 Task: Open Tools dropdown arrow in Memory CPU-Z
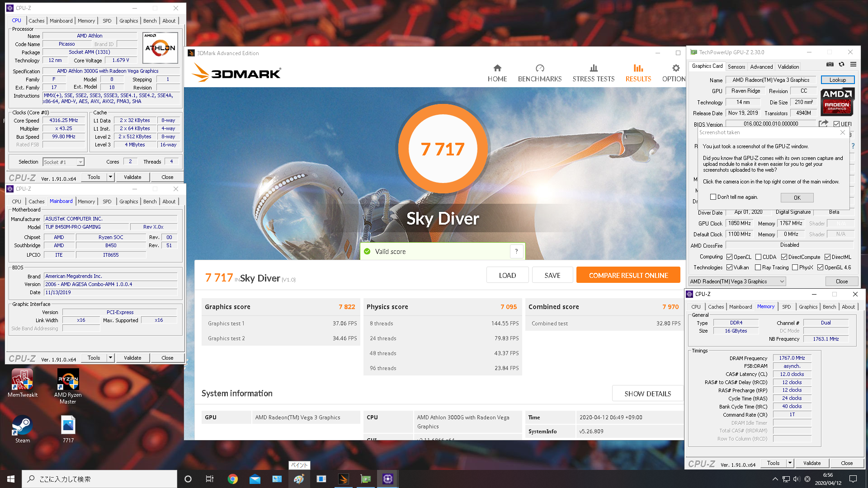coord(790,463)
